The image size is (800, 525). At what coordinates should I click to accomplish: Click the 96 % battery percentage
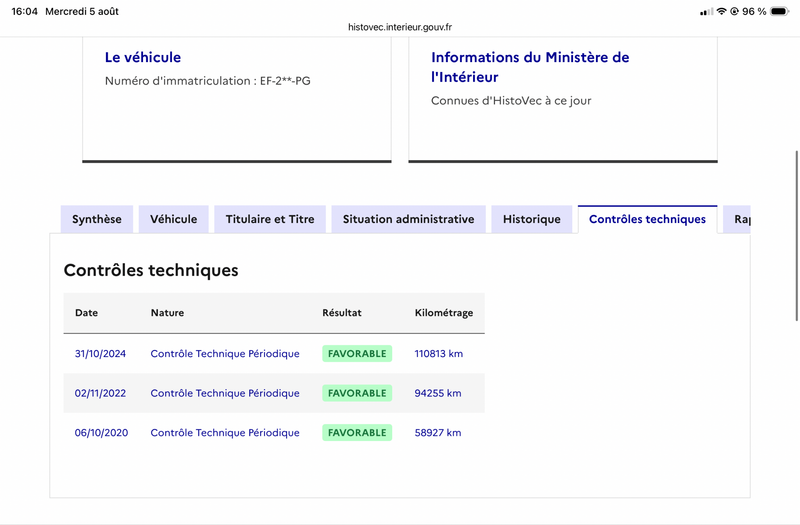point(755,11)
